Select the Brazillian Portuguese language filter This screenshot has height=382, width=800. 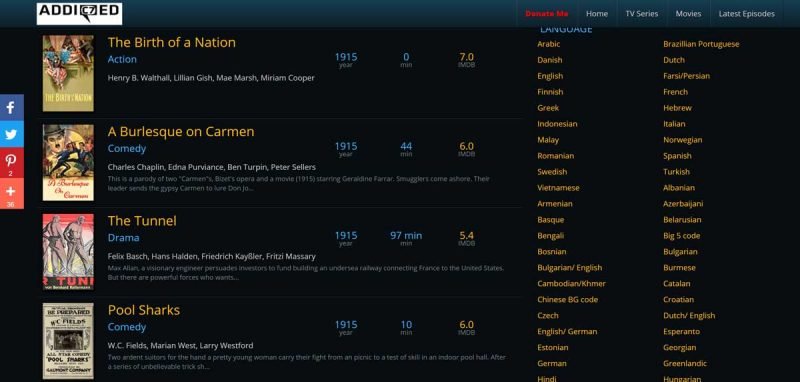(x=701, y=44)
